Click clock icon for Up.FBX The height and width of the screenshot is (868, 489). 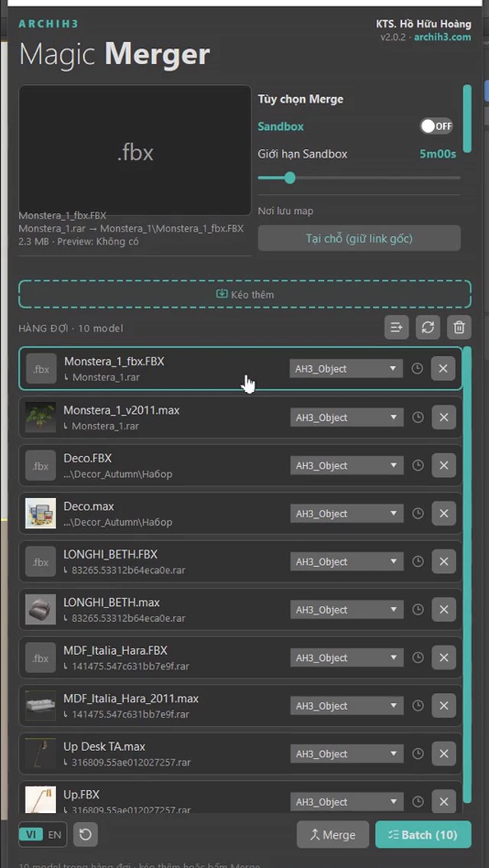click(418, 802)
